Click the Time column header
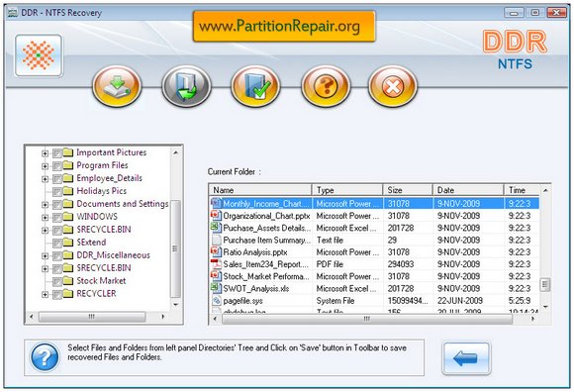574x392 pixels. pyautogui.click(x=522, y=190)
